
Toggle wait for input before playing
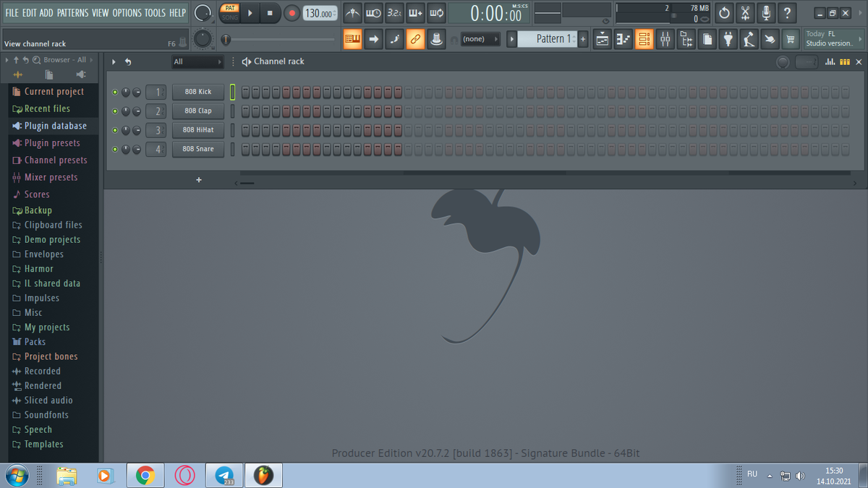pyautogui.click(x=373, y=13)
